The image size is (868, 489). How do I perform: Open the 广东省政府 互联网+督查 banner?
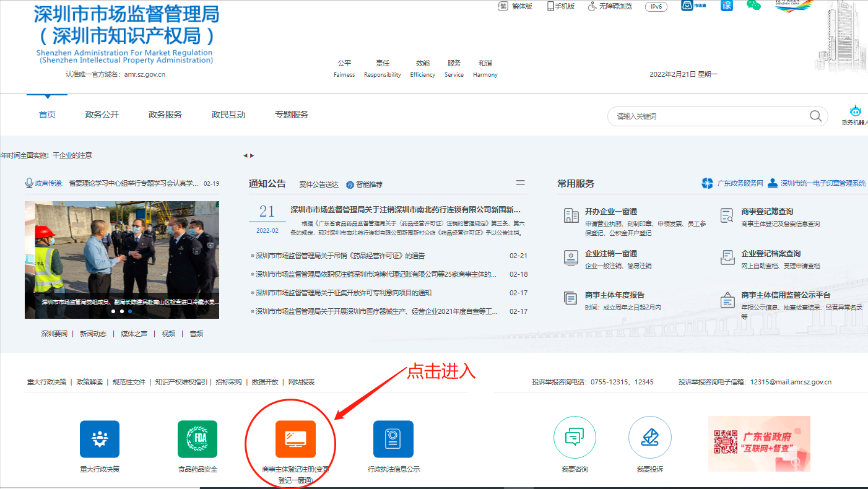pyautogui.click(x=759, y=443)
